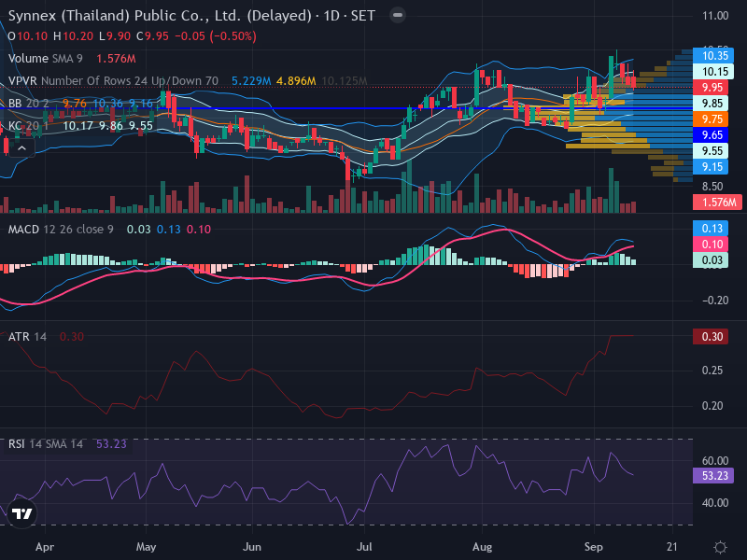Click the market status icon beside SET
Image resolution: width=747 pixels, height=560 pixels.
(398, 15)
